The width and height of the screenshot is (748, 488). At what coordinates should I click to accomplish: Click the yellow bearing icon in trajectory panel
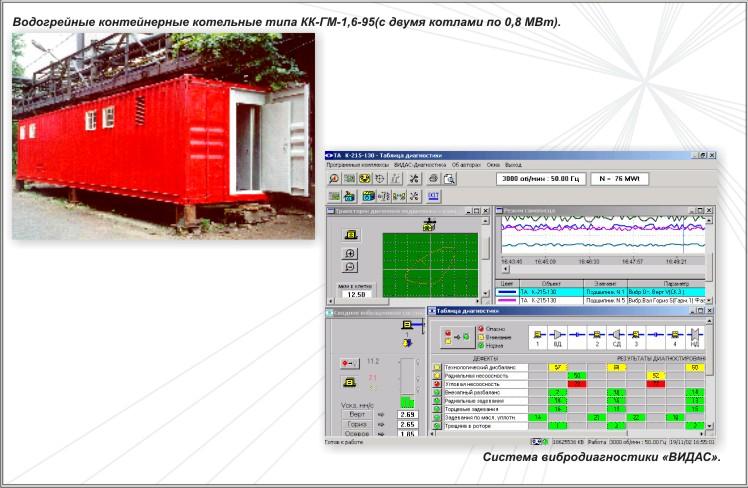[x=351, y=234]
